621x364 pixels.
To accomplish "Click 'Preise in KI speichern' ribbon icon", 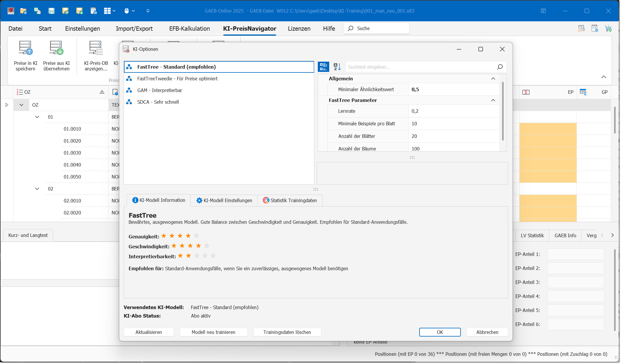I will pyautogui.click(x=25, y=48).
